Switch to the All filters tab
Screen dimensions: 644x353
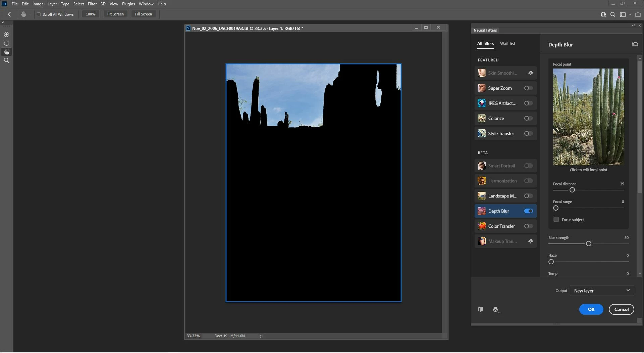point(485,44)
